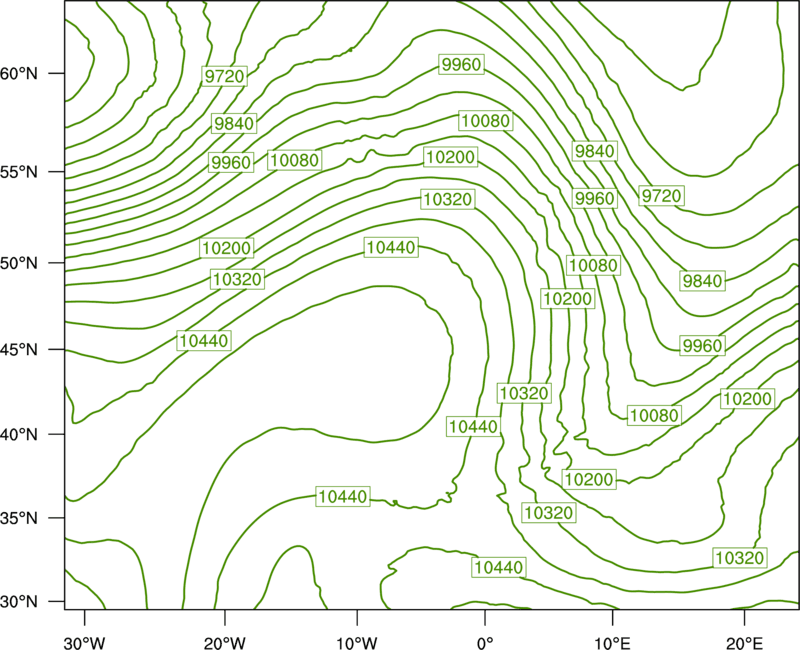Click the easternmost 10200 contour label
Viewport: 800px width, 650px height.
(747, 398)
